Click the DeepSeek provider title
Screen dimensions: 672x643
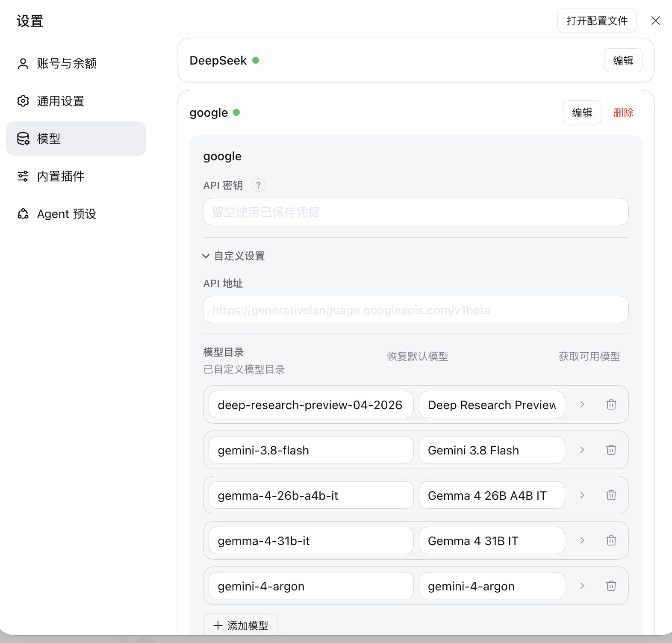pos(218,60)
